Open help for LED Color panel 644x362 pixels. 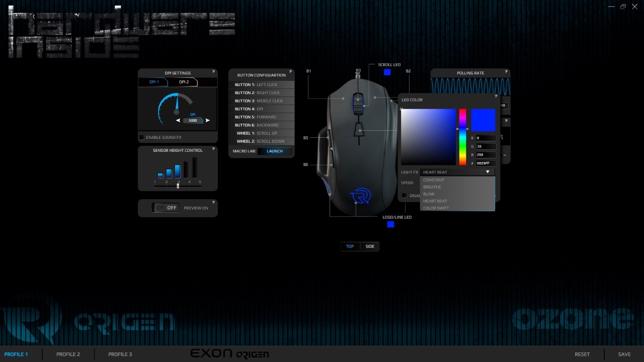click(x=496, y=96)
